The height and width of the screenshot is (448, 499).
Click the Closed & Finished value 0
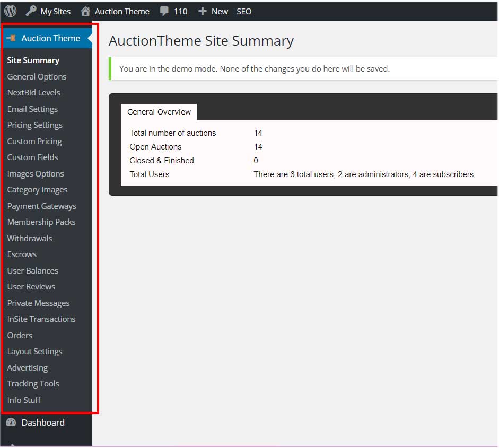(x=256, y=161)
